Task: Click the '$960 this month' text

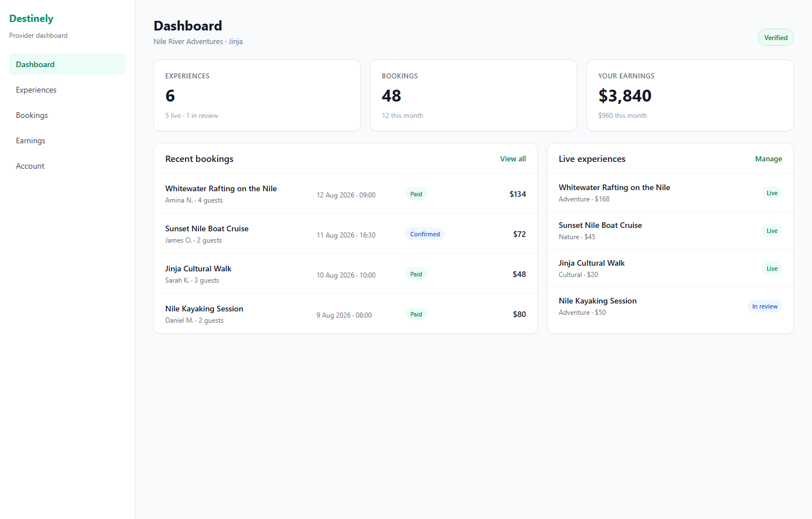Action: click(623, 116)
